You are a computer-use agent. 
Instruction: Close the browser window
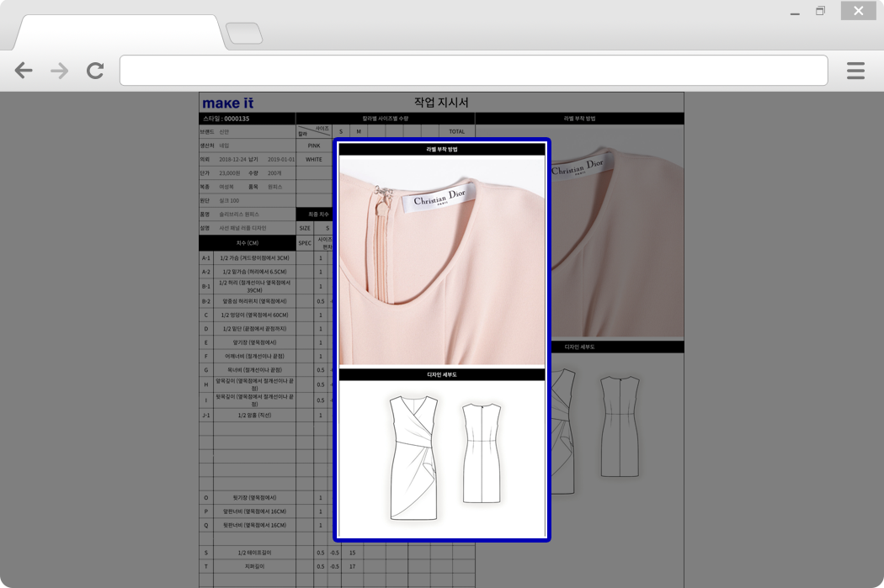point(858,11)
